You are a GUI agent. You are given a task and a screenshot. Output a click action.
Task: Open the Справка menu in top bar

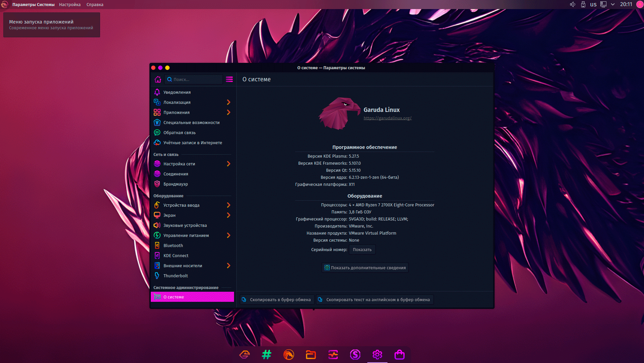pyautogui.click(x=95, y=5)
